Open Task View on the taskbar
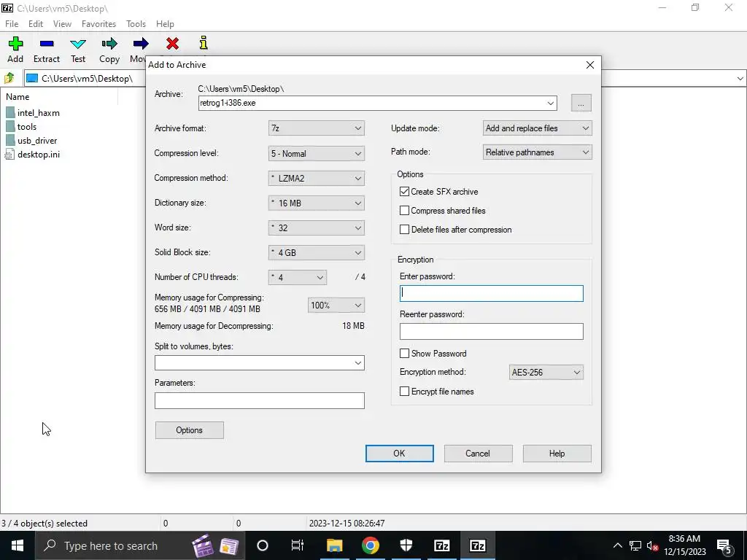 tap(298, 545)
